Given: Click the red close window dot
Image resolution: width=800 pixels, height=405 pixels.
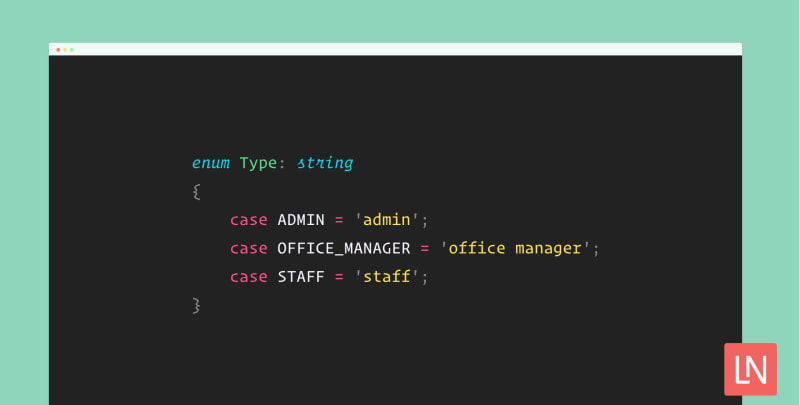Looking at the screenshot, I should tap(58, 49).
